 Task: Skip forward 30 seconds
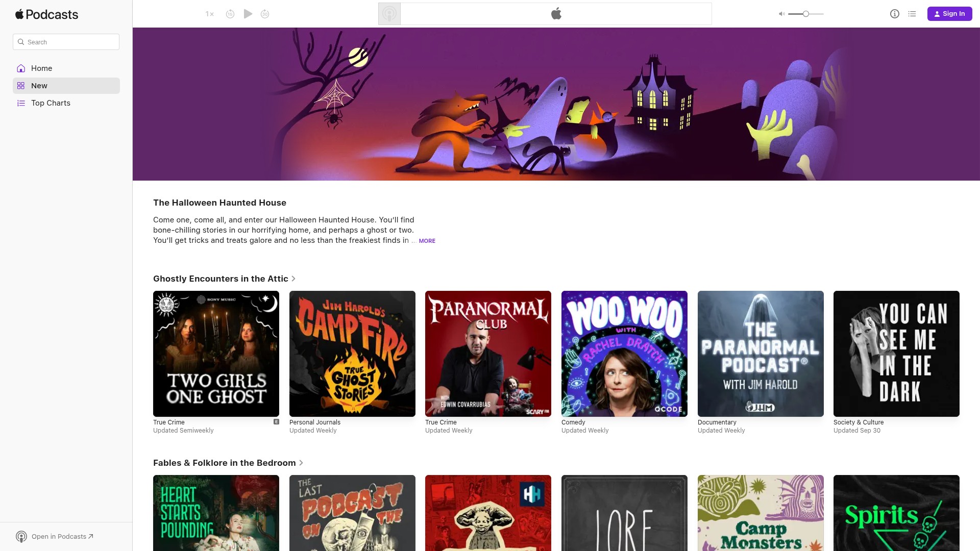point(265,14)
